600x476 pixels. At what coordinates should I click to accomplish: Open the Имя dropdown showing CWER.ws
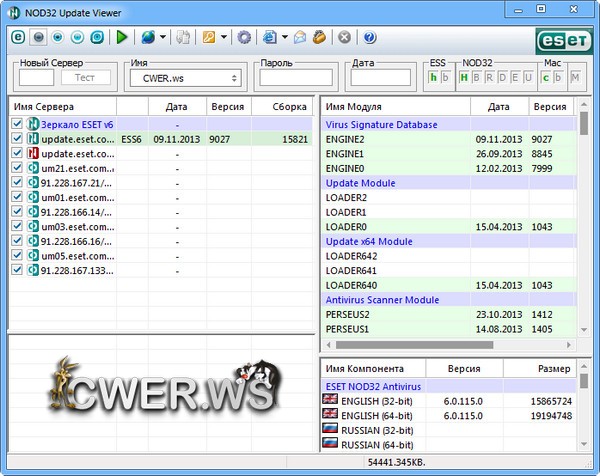click(185, 78)
